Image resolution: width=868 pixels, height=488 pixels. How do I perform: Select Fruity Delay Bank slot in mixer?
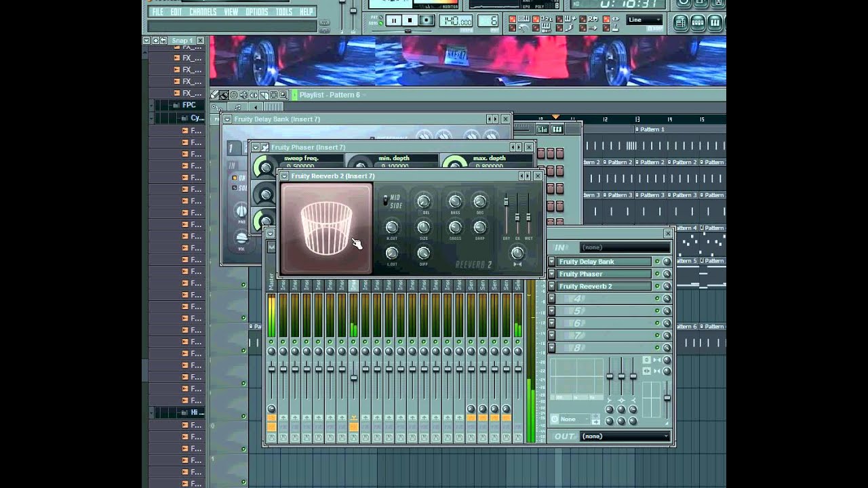tap(604, 262)
